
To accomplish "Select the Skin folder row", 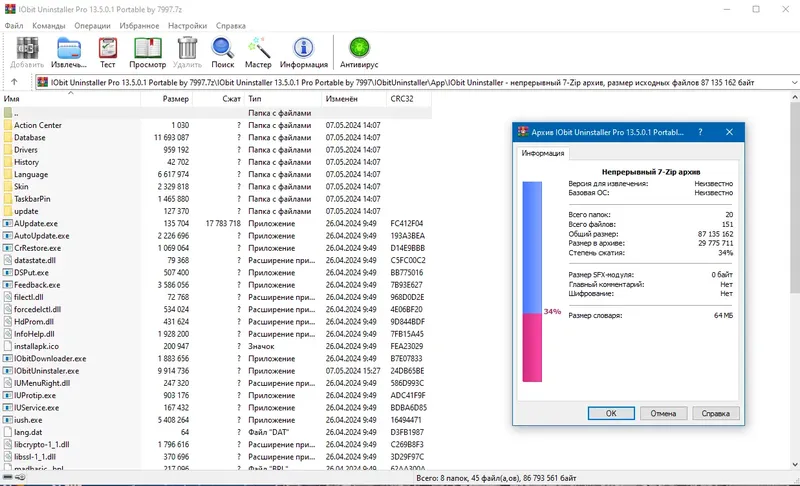I will point(216,186).
